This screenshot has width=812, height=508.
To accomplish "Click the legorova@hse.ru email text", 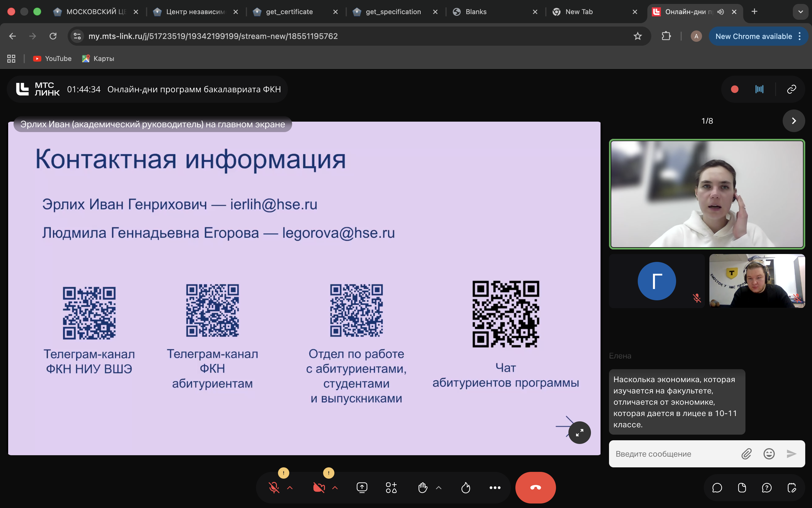I will click(339, 233).
